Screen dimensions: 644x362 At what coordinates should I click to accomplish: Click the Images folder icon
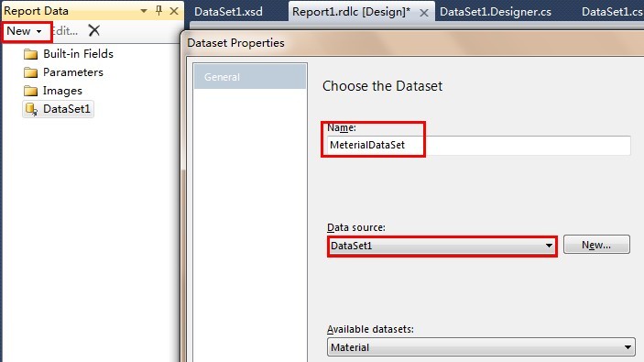click(31, 92)
